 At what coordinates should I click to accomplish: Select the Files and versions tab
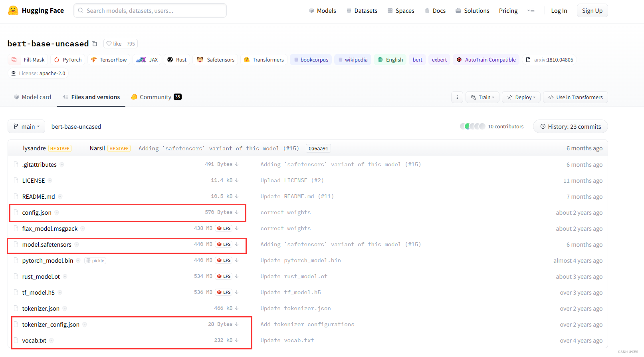(x=91, y=97)
